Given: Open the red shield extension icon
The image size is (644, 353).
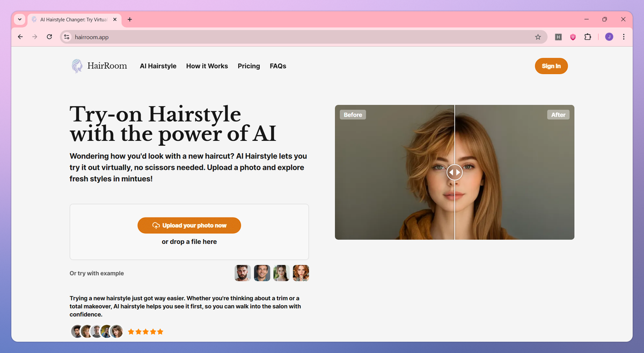Looking at the screenshot, I should coord(573,37).
